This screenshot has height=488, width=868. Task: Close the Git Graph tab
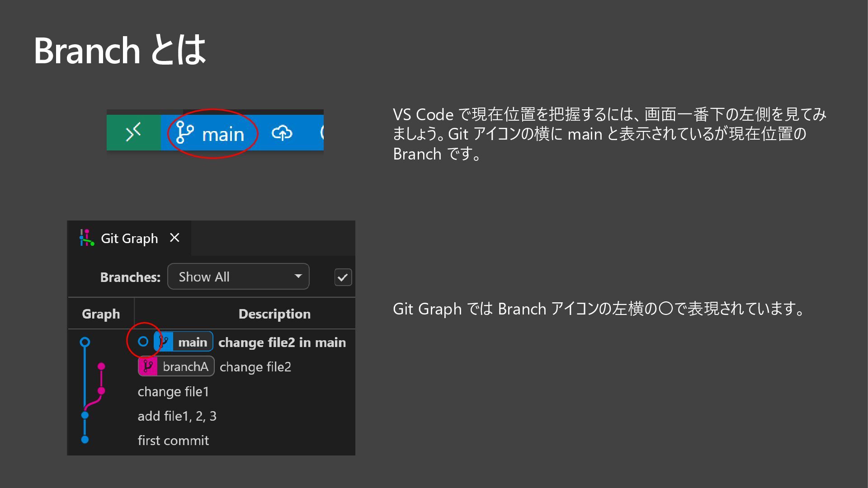click(x=175, y=238)
